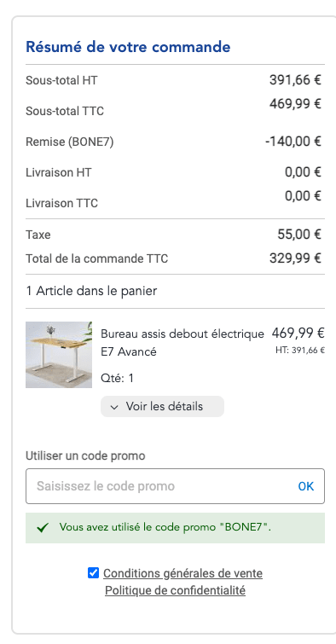Click the HT: 391,66 € price under product
Image resolution: width=336 pixels, height=644 pixels.
pos(300,351)
